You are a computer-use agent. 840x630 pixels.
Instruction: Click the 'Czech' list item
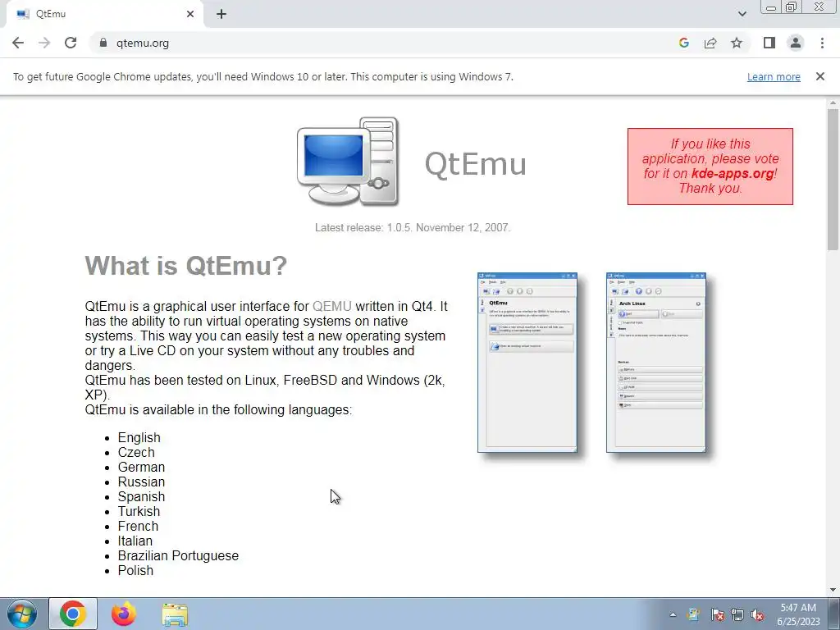(x=136, y=453)
